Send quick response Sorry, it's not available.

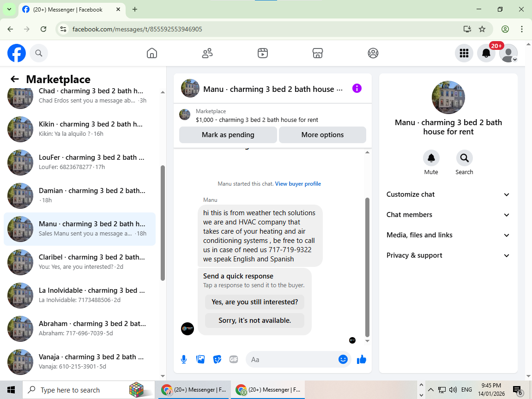(255, 320)
